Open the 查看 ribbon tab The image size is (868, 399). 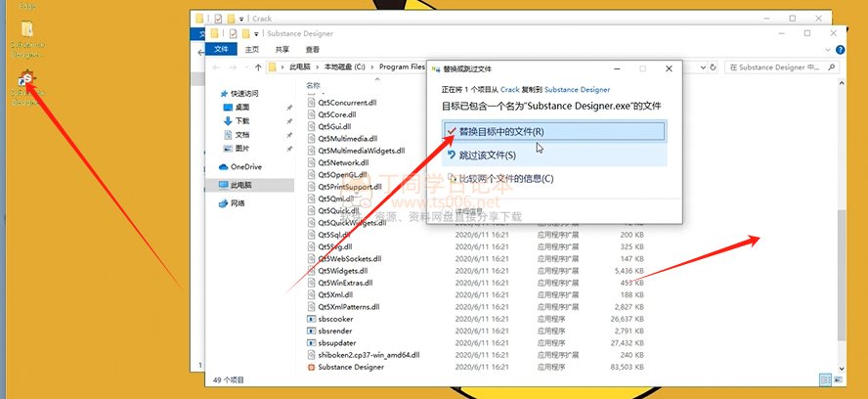(312, 49)
